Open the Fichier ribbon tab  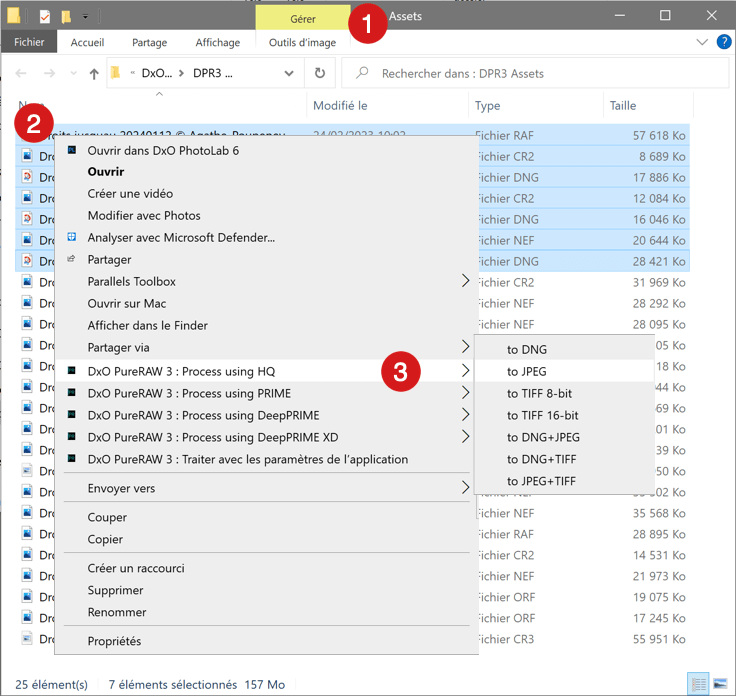[29, 42]
